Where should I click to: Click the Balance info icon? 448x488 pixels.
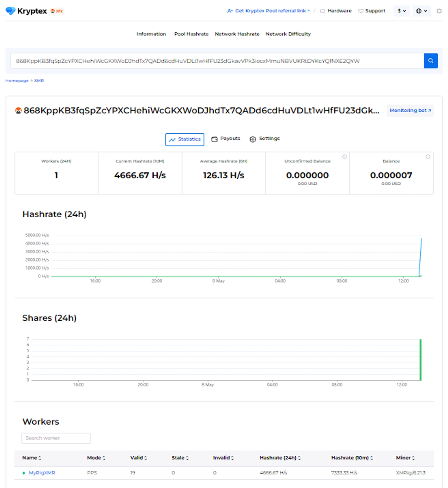tap(428, 157)
